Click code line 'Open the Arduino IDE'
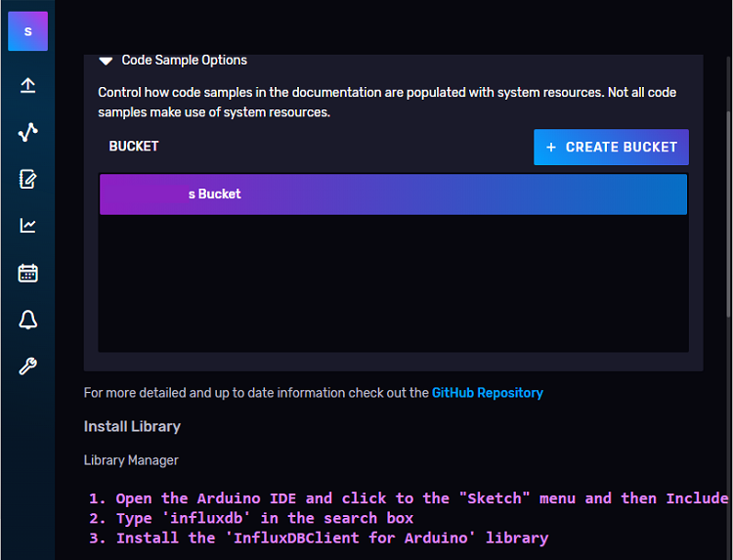This screenshot has height=560, width=733. coord(410,498)
